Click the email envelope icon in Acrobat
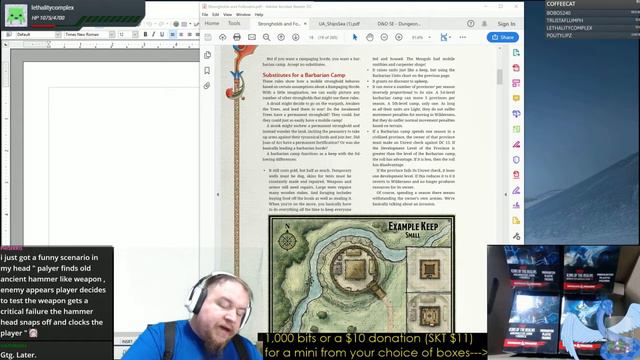 click(x=252, y=37)
